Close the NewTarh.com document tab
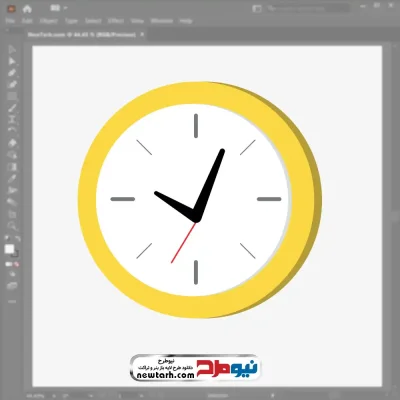 click(x=142, y=34)
